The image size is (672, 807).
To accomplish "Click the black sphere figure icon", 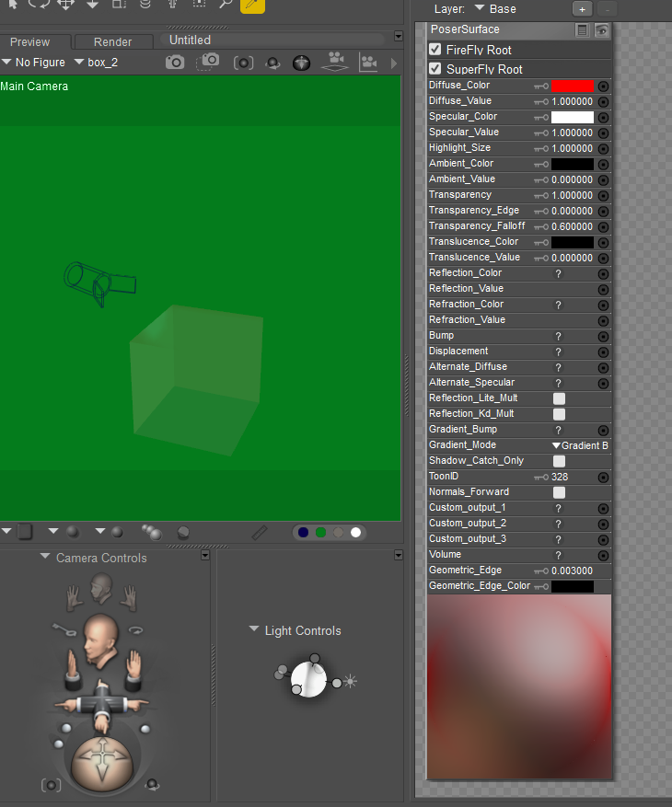I will 301,63.
